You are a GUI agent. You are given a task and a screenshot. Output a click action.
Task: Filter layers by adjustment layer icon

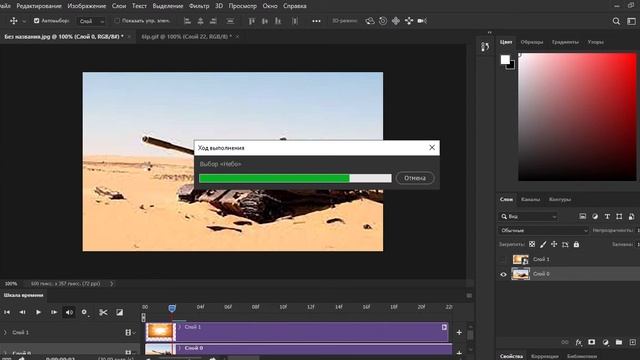pyautogui.click(x=595, y=216)
